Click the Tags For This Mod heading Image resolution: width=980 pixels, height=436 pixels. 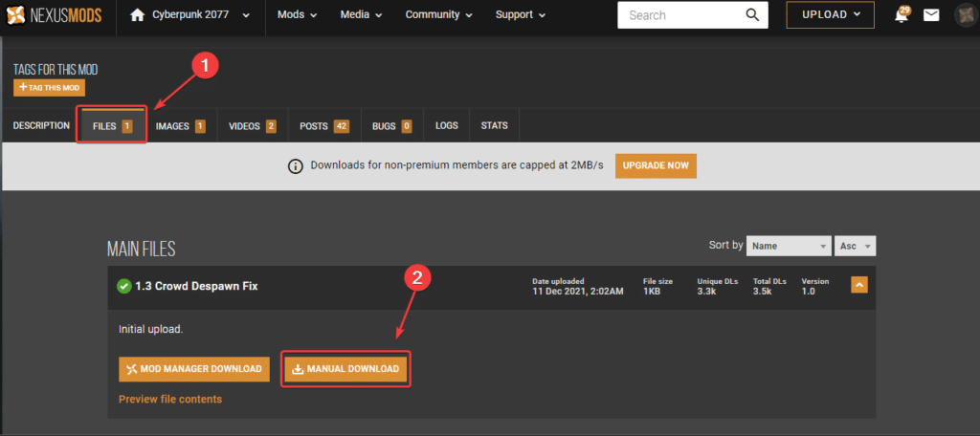pos(56,70)
